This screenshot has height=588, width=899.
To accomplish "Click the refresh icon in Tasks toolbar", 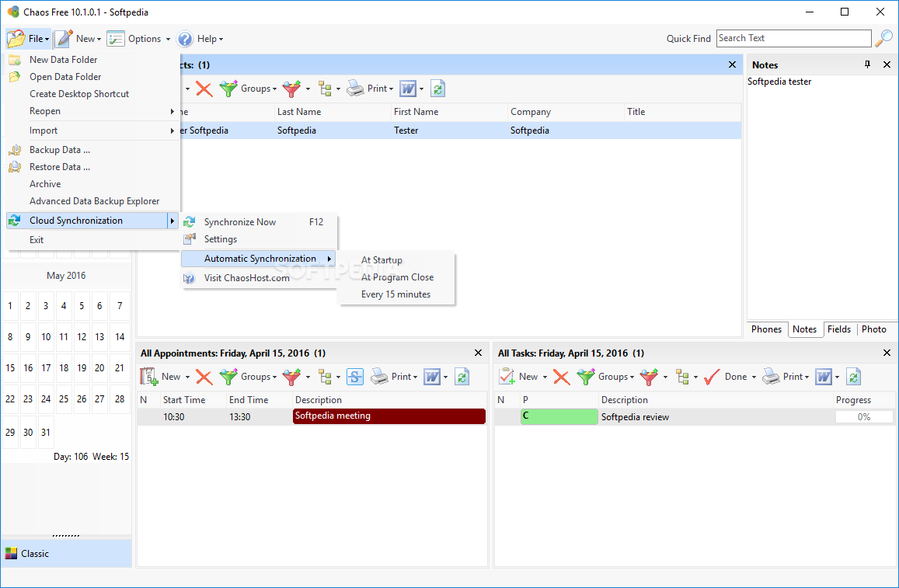I will [854, 377].
